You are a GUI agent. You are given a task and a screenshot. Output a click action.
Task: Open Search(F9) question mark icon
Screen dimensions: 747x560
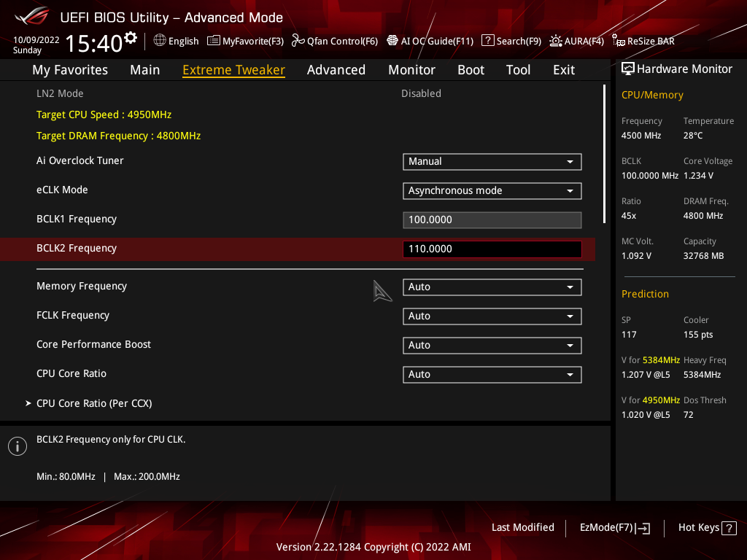[x=488, y=41]
